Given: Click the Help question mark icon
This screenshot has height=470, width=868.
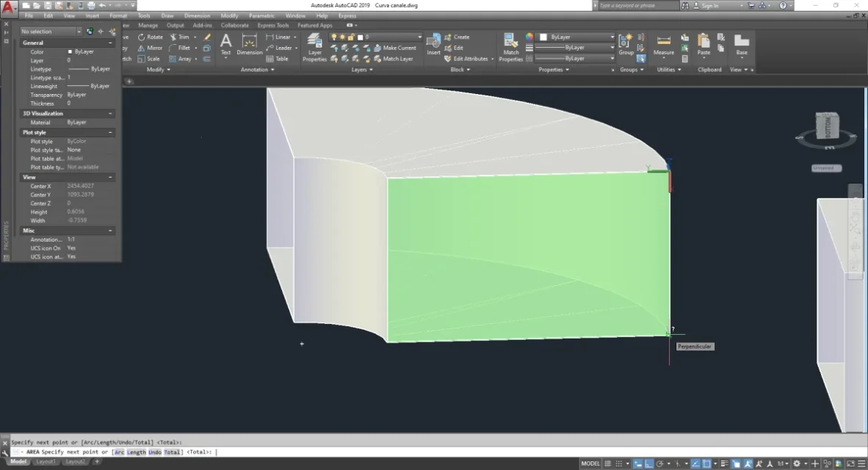Looking at the screenshot, I should pyautogui.click(x=783, y=6).
